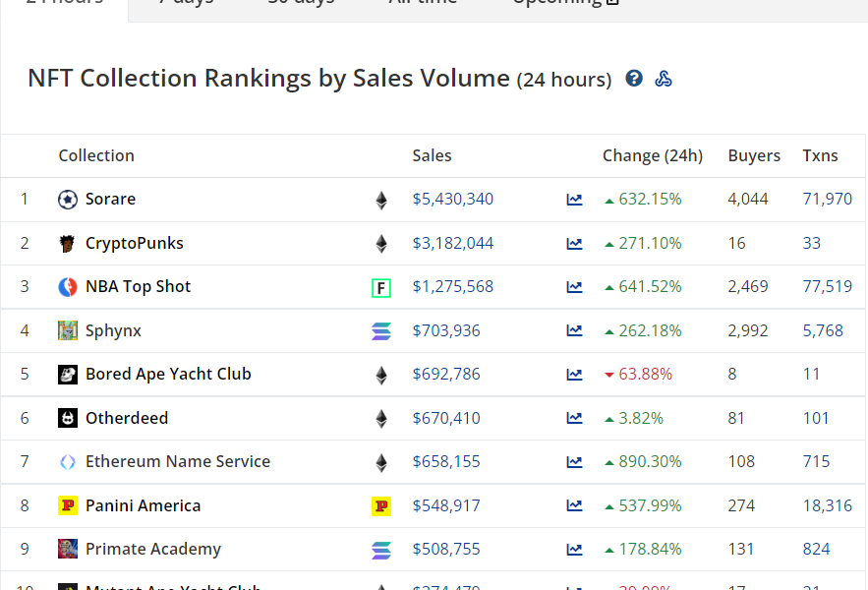
Task: Open the $1,275,568 sales value
Action: click(x=453, y=286)
